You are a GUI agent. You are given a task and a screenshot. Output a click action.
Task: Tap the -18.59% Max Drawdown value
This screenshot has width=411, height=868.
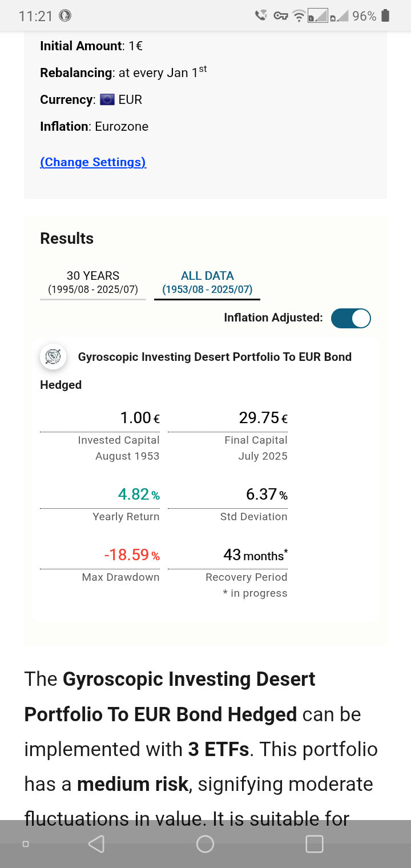[132, 555]
